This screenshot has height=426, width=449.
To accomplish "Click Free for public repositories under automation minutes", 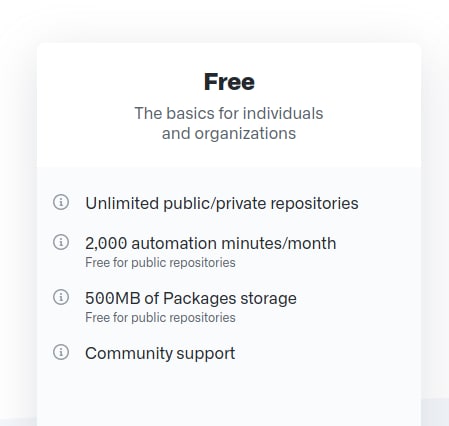I will pos(160,263).
